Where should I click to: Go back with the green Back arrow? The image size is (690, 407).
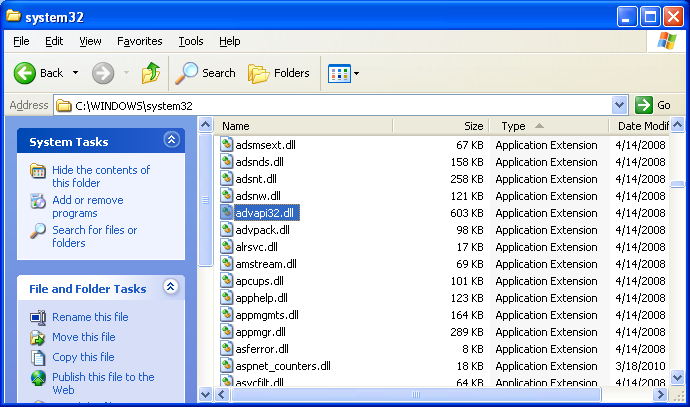pos(25,73)
